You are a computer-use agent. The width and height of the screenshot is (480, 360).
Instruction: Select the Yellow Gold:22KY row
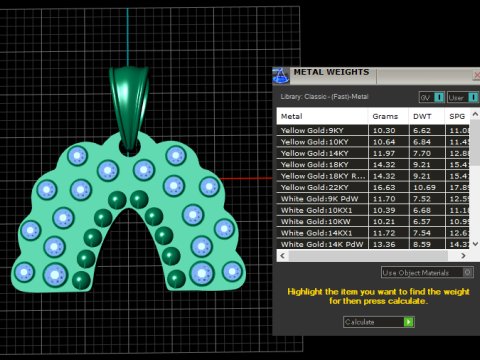(373, 187)
